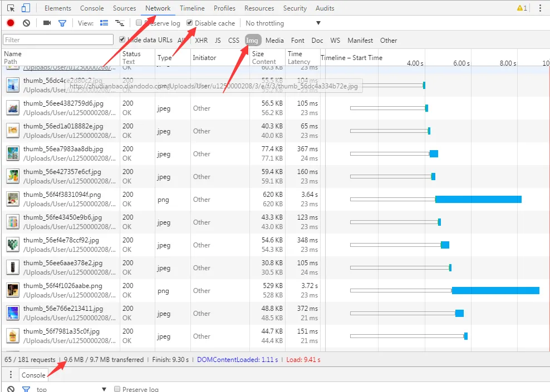Switch to small request rows view
Image resolution: width=550 pixels, height=392 pixels.
tap(120, 23)
